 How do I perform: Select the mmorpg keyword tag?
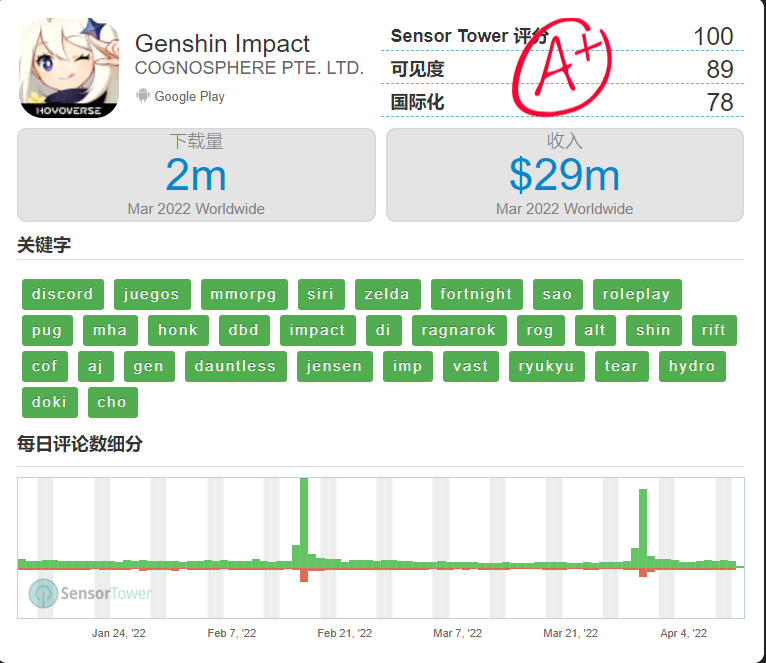(x=244, y=294)
